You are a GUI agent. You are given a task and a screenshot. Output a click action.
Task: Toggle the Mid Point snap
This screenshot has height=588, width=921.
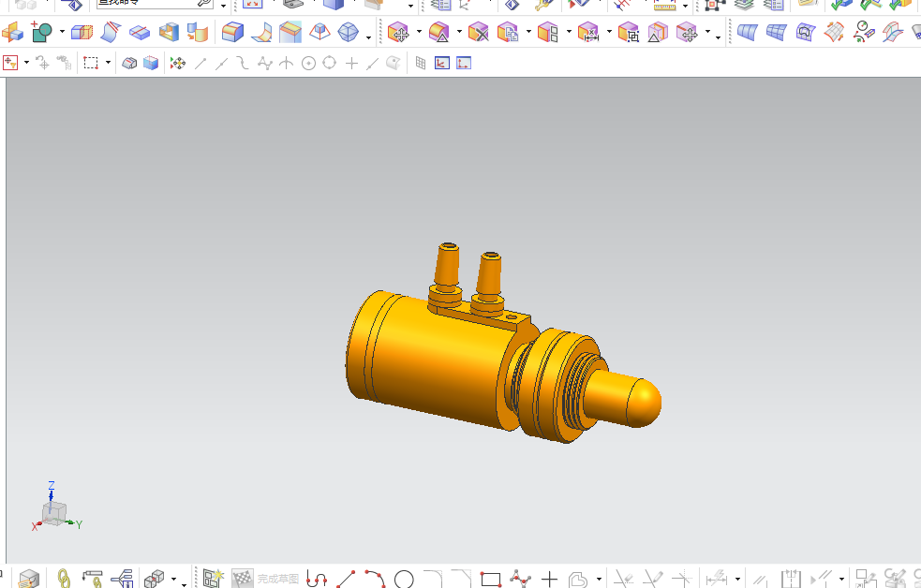click(x=221, y=64)
